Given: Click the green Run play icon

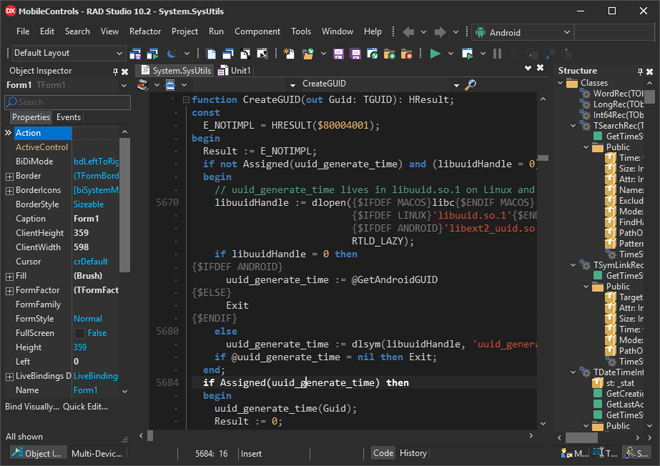Looking at the screenshot, I should 435,53.
